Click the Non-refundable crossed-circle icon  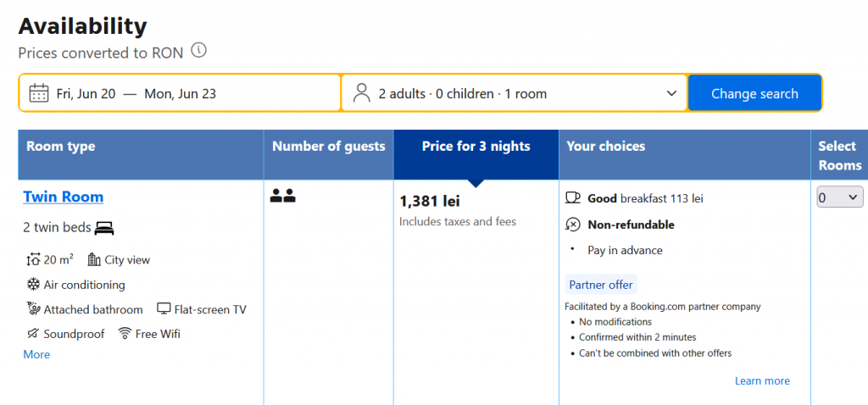[x=573, y=225]
